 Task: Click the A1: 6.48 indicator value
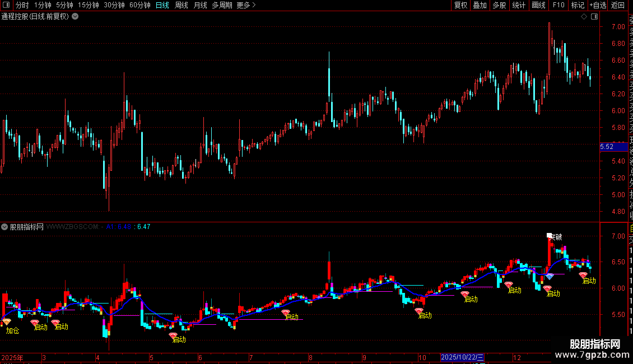pyautogui.click(x=118, y=227)
